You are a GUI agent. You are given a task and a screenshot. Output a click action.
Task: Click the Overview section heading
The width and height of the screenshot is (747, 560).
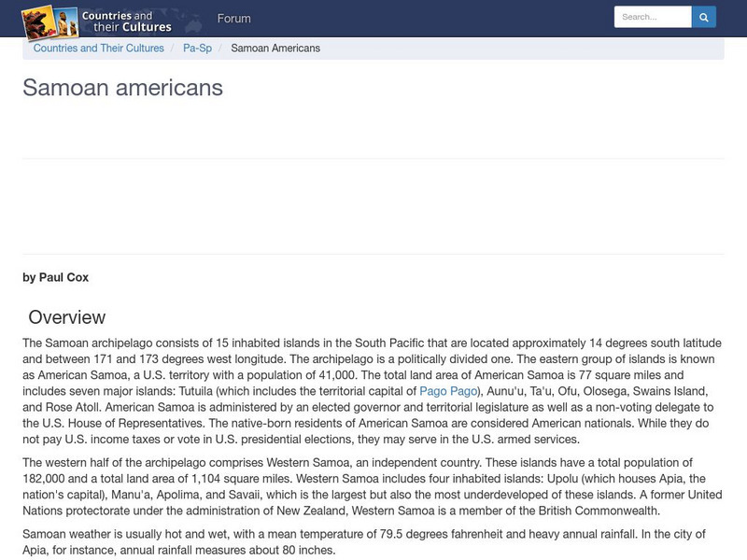[66, 317]
